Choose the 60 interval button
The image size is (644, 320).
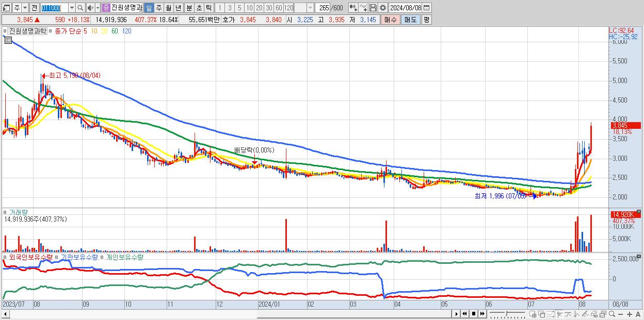(279, 8)
